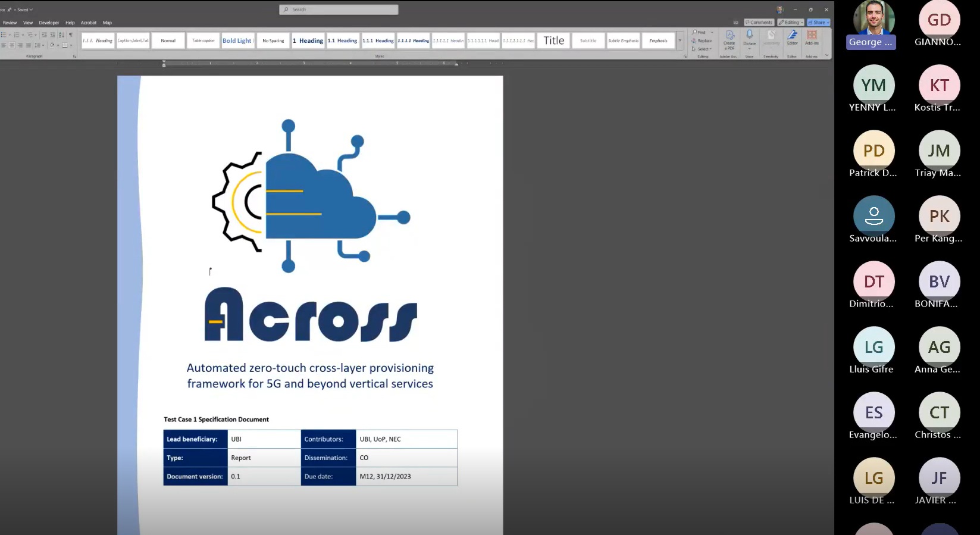The image size is (980, 535).
Task: Toggle center alignment for the paragraph
Action: click(12, 45)
